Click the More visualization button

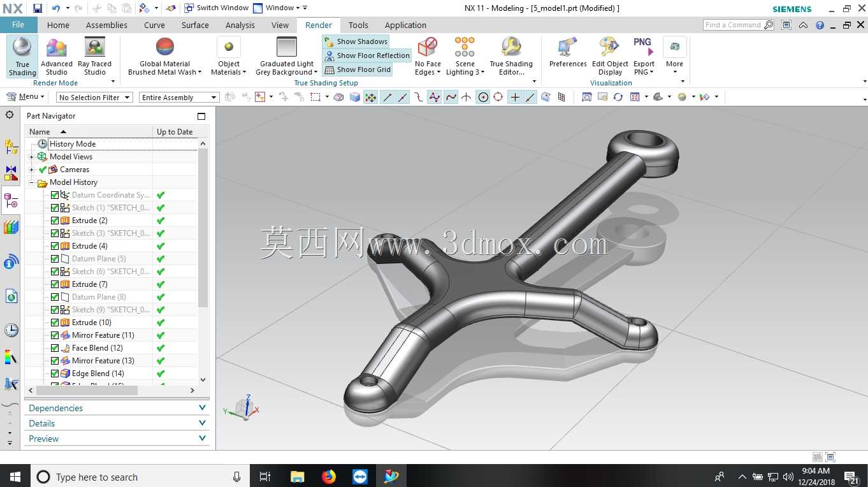(674, 56)
